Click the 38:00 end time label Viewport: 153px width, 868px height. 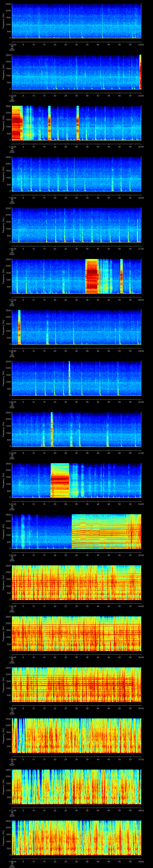coord(141,810)
